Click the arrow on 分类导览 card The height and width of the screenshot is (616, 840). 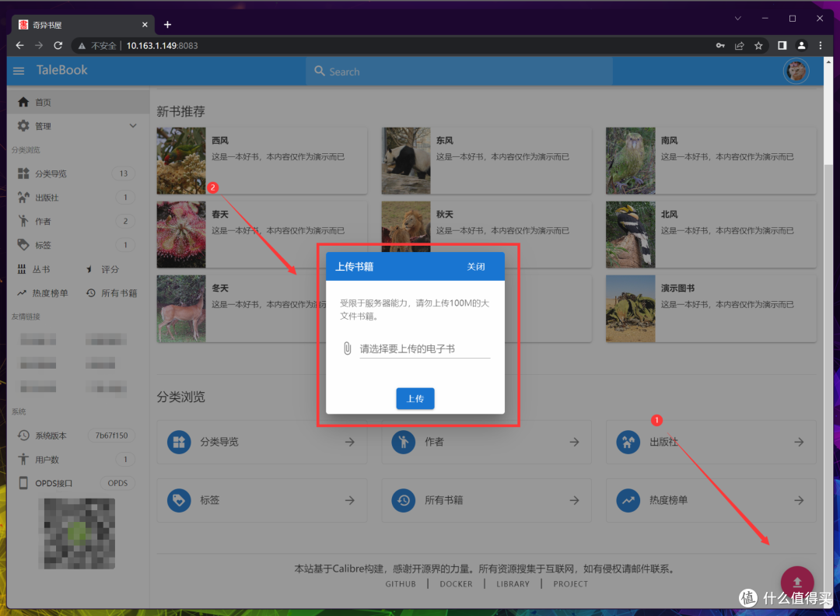click(x=350, y=442)
